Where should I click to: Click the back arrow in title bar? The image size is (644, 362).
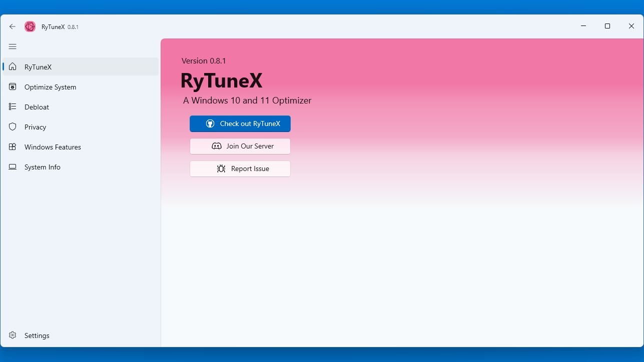tap(13, 26)
